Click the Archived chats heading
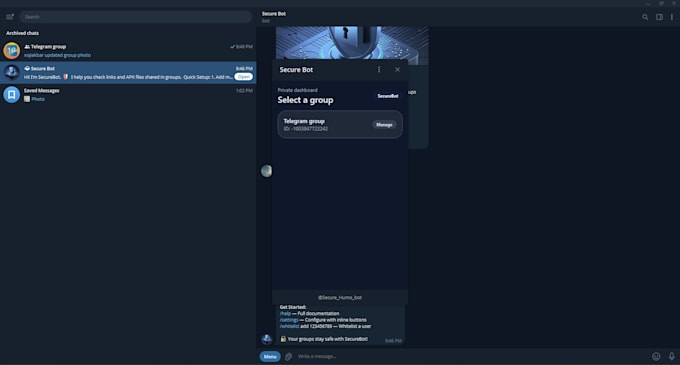Image resolution: width=680 pixels, height=365 pixels. point(23,33)
